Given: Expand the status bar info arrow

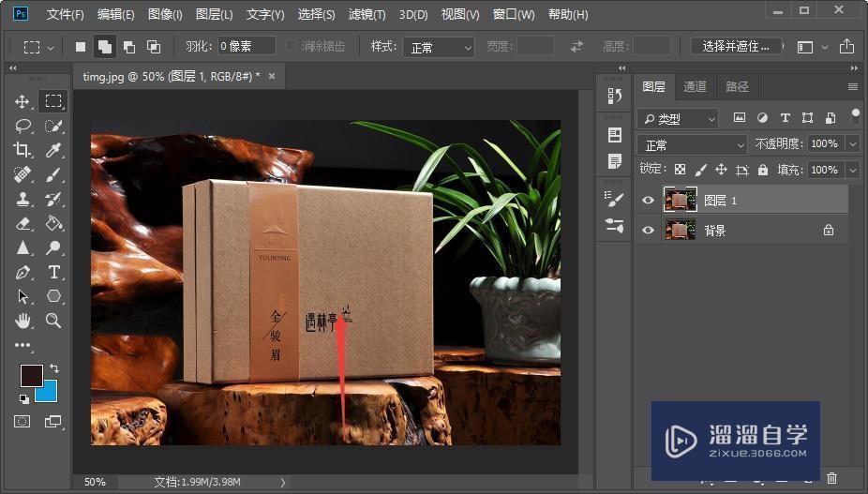Looking at the screenshot, I should tap(283, 483).
